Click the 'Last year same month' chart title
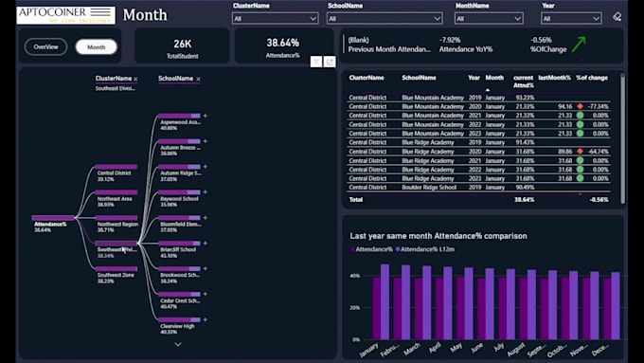 pos(438,236)
